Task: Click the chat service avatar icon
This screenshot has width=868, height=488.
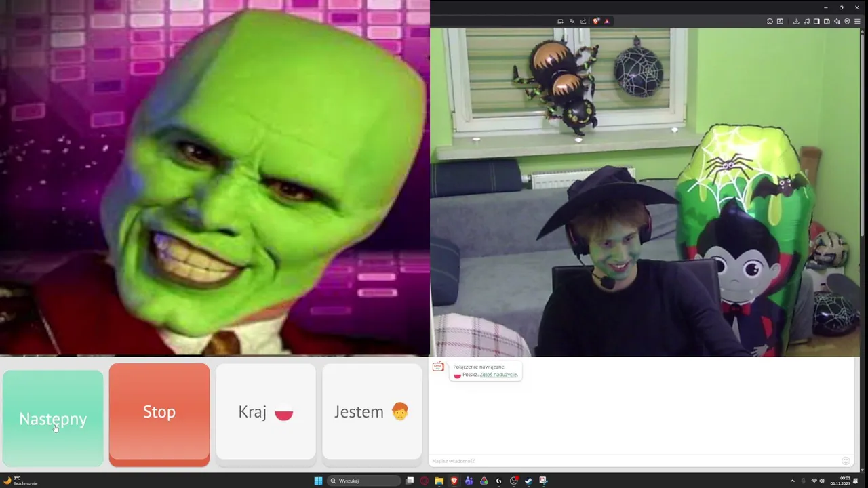Action: pyautogui.click(x=439, y=367)
